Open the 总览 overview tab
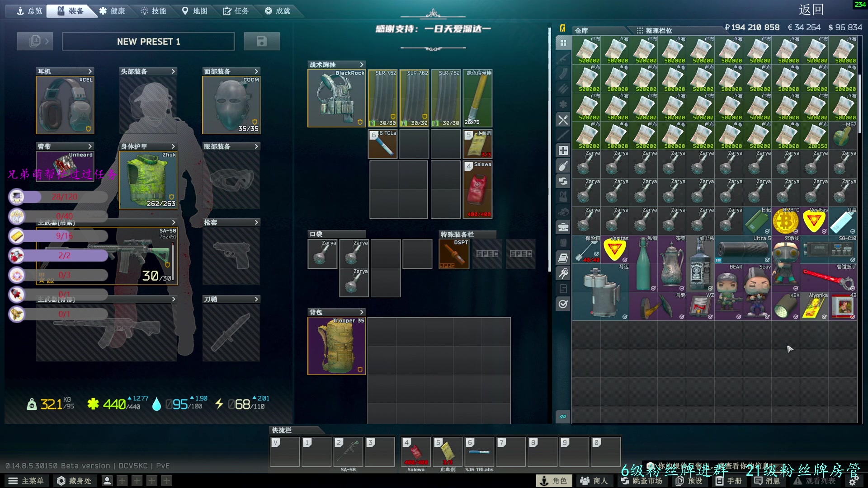868x488 pixels. click(29, 11)
